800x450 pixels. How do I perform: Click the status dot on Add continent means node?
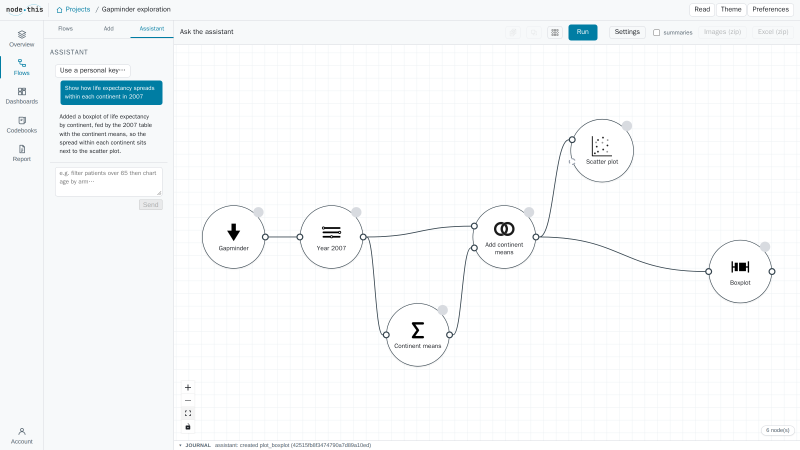pyautogui.click(x=529, y=212)
